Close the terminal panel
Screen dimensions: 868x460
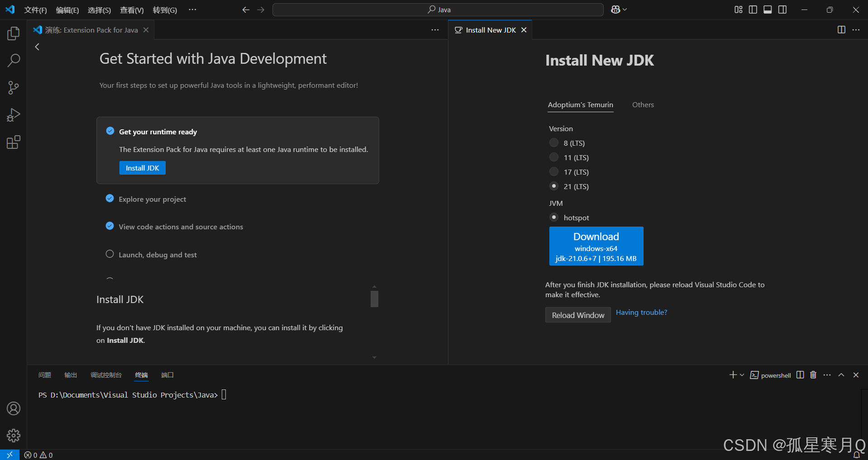856,375
